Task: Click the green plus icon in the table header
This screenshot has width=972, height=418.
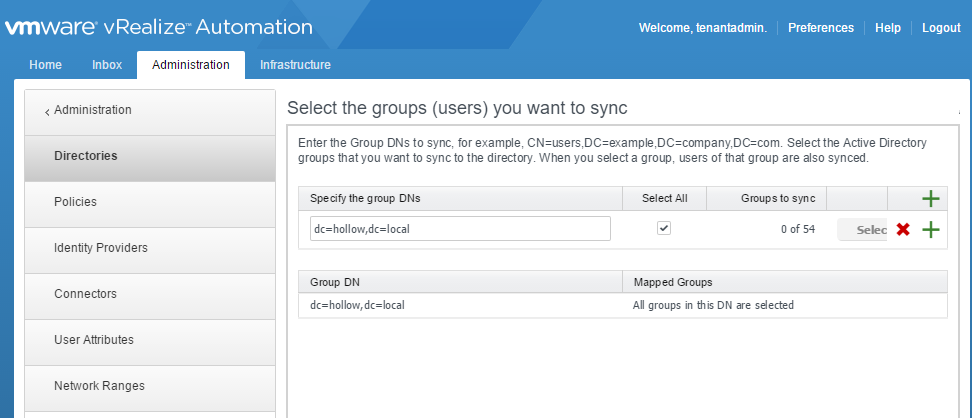Action: click(930, 198)
